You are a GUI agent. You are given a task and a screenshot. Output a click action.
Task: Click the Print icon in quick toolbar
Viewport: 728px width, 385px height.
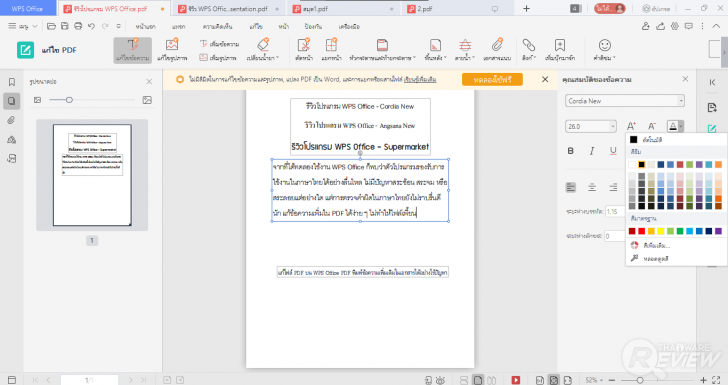(78, 26)
